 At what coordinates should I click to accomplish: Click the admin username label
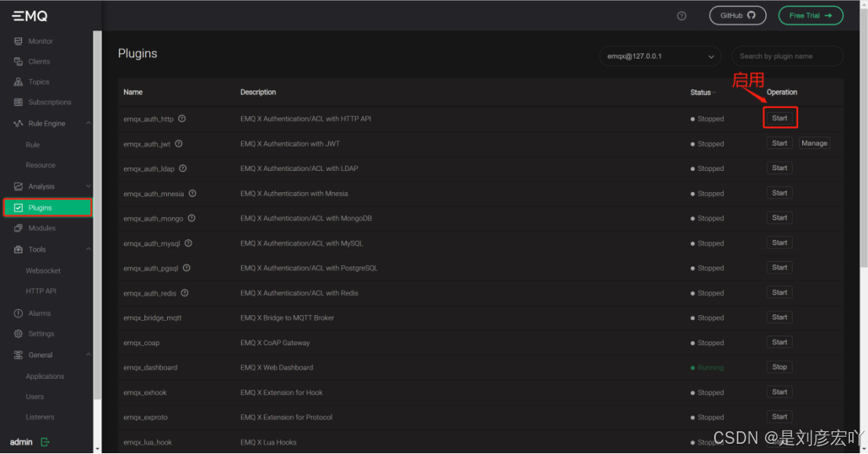click(21, 441)
